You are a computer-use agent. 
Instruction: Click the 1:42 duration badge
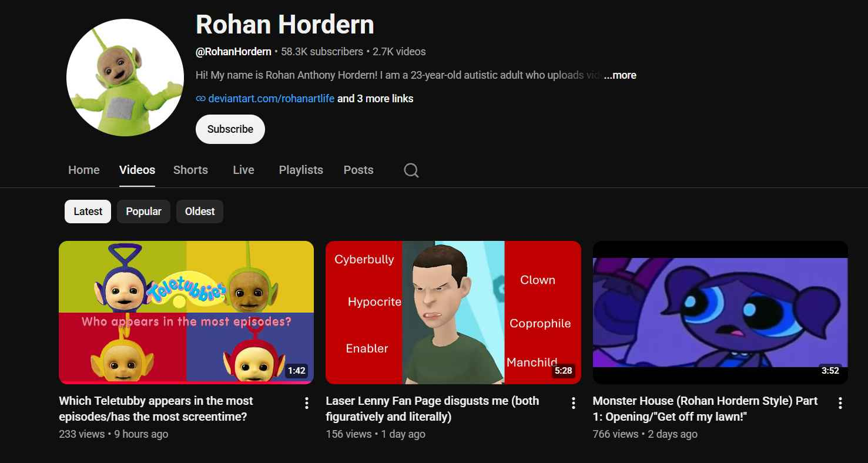click(297, 371)
